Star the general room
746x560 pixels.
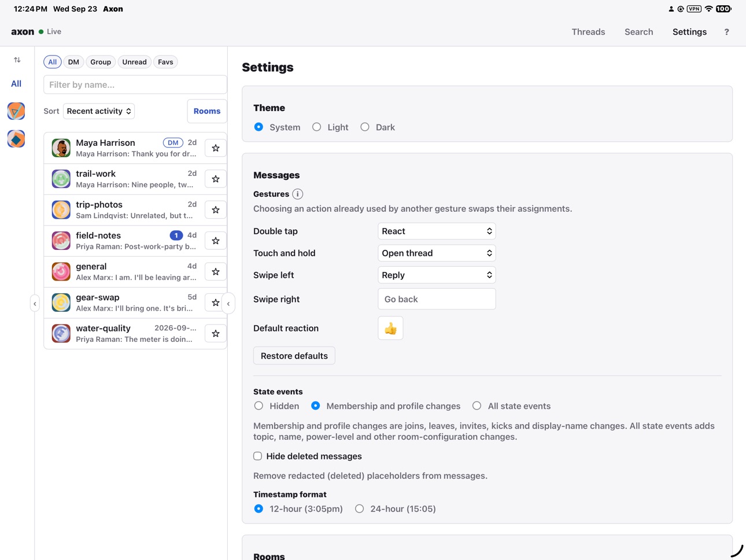tap(216, 272)
